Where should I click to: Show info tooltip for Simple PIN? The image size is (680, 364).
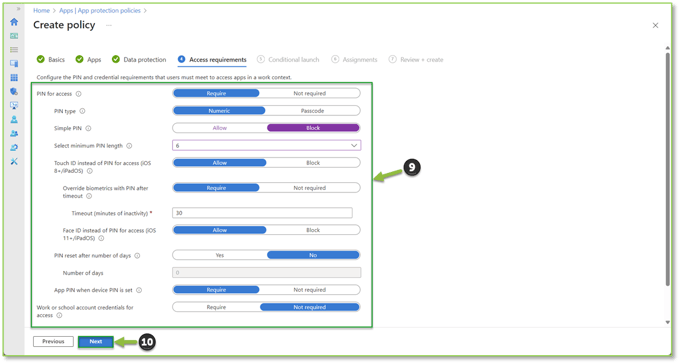click(x=88, y=128)
